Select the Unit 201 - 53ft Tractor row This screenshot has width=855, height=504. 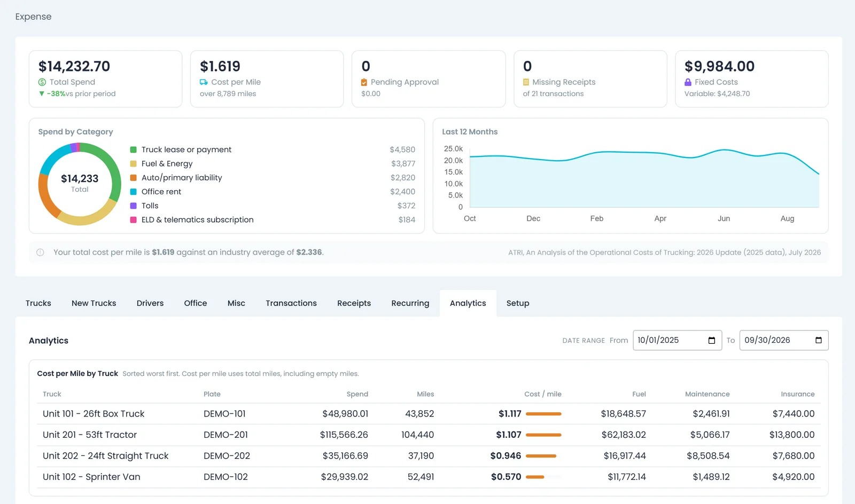tap(429, 435)
